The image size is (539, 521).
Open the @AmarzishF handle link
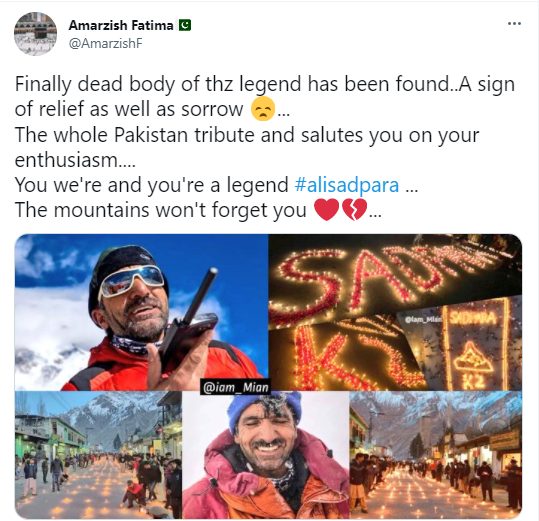(106, 44)
